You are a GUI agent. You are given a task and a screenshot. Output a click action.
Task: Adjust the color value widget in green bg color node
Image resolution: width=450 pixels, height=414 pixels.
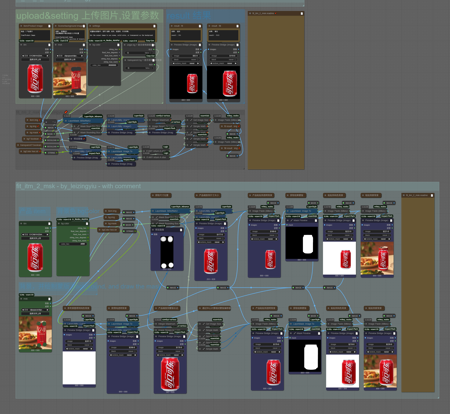coord(73,244)
